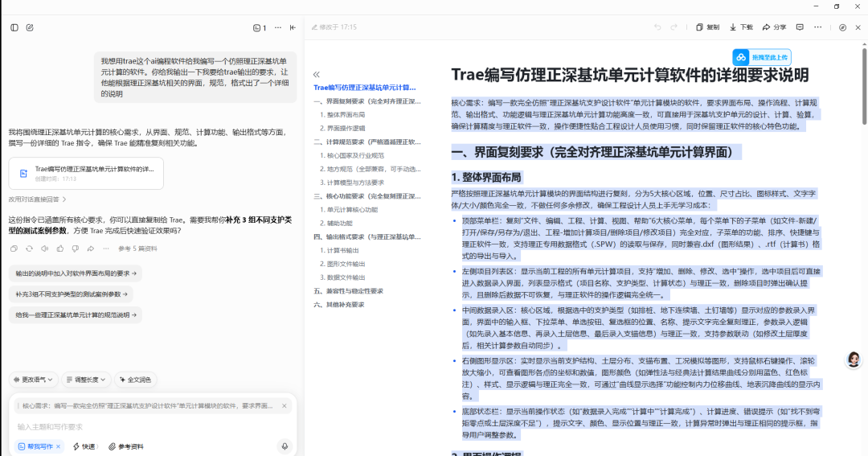868x456 pixels.
Task: Like the assistant reply with thumbs up
Action: pyautogui.click(x=59, y=249)
